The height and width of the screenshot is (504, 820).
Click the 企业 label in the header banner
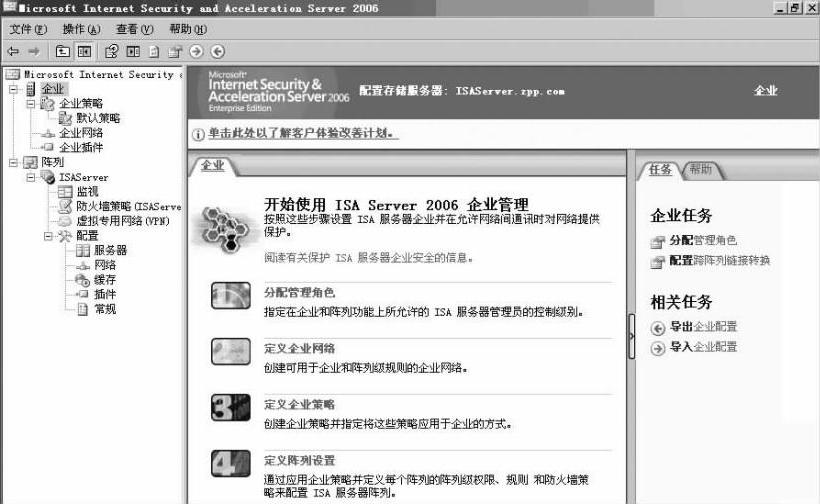[766, 91]
